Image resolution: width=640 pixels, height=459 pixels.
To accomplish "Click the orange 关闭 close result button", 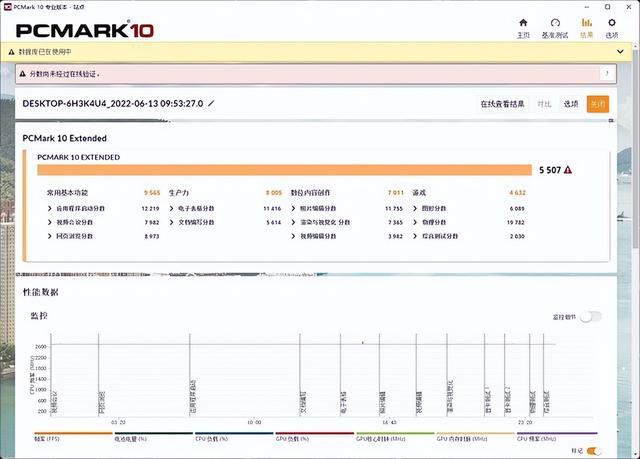I will [x=597, y=104].
